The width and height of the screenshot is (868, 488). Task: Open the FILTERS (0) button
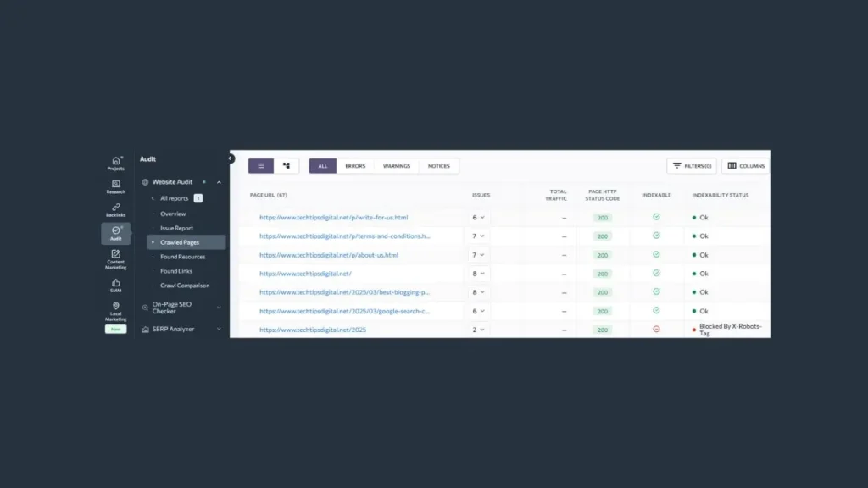pos(692,166)
